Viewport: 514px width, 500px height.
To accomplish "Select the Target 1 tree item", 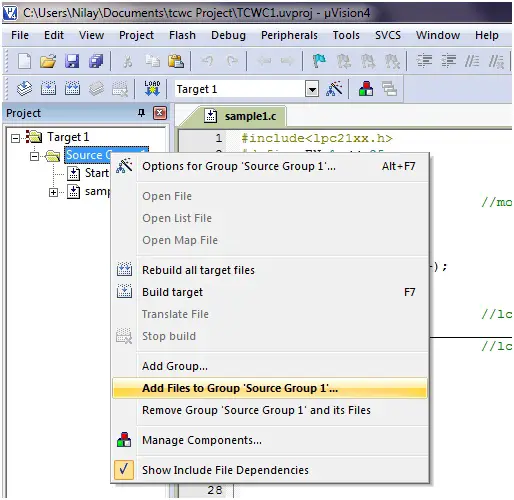I will (x=68, y=137).
